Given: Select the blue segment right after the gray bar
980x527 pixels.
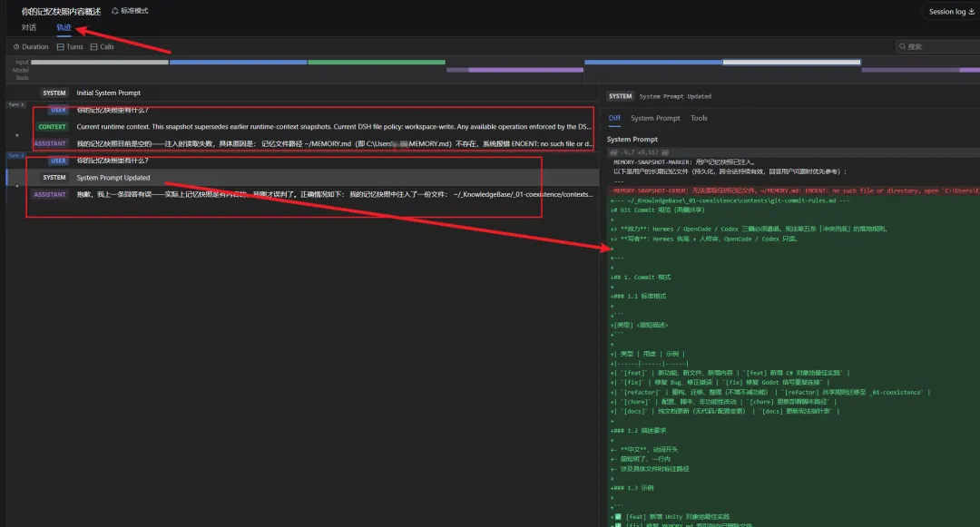Looking at the screenshot, I should click(238, 63).
